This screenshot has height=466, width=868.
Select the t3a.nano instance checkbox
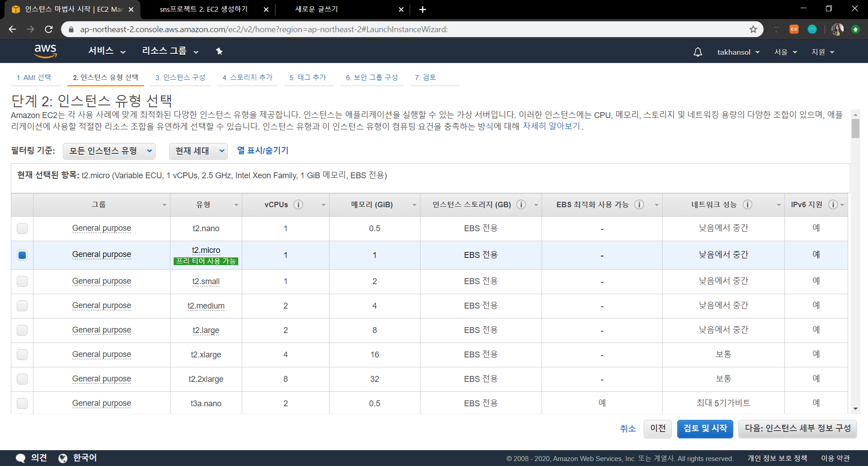click(22, 403)
